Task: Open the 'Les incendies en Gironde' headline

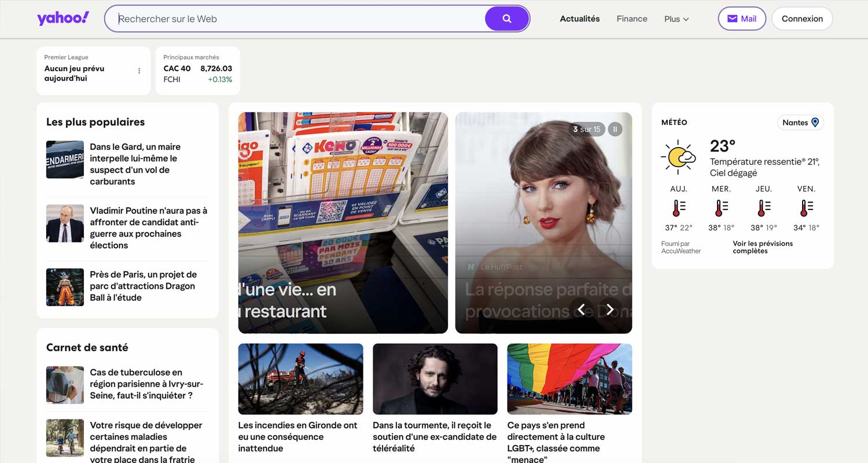Action: tap(298, 436)
